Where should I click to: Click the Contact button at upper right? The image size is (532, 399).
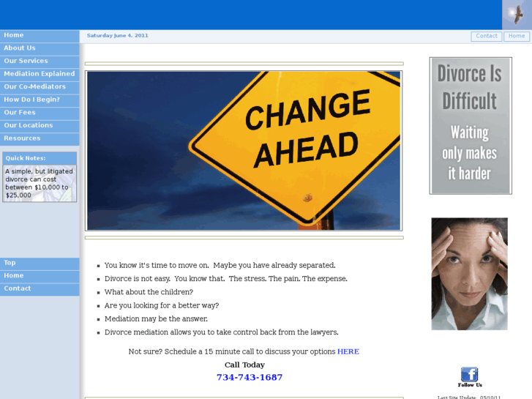[487, 36]
